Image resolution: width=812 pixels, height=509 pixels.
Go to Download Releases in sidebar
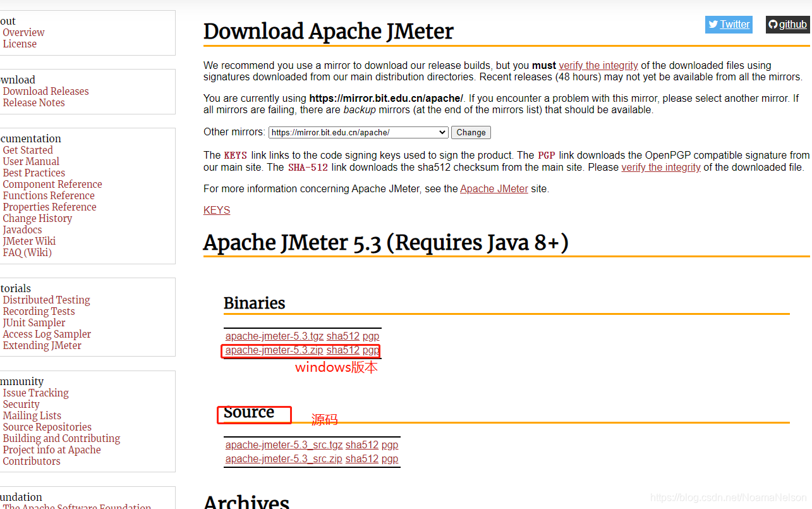click(45, 91)
